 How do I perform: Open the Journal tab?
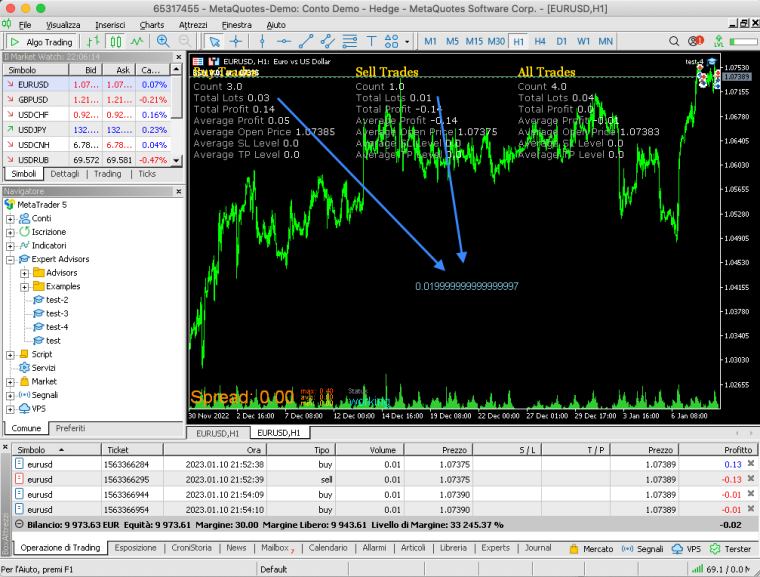pyautogui.click(x=538, y=548)
